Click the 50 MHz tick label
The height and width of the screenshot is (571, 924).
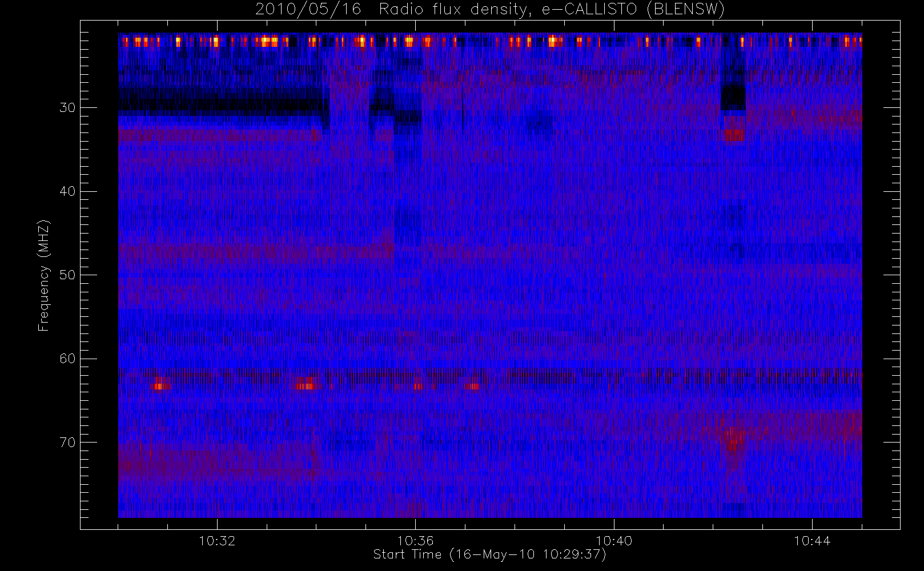(68, 275)
